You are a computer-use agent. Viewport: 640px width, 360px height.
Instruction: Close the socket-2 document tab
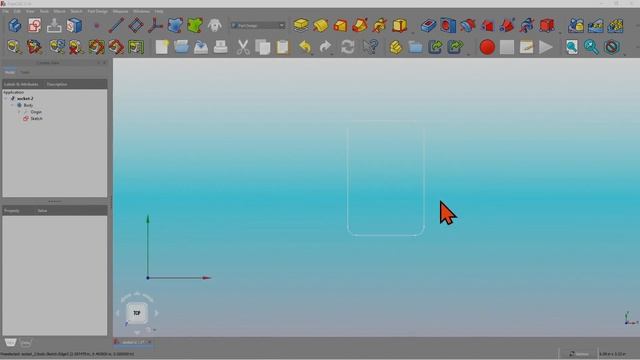[149, 342]
